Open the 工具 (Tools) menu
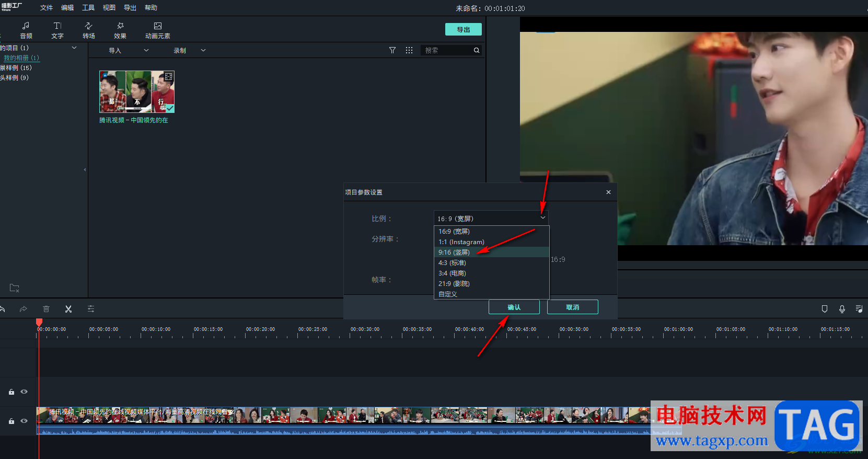The width and height of the screenshot is (868, 459). pos(88,8)
